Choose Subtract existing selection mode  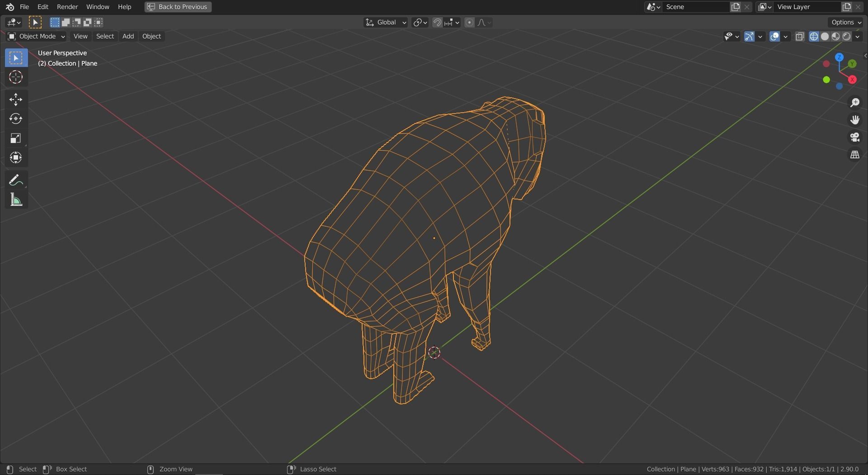point(76,22)
